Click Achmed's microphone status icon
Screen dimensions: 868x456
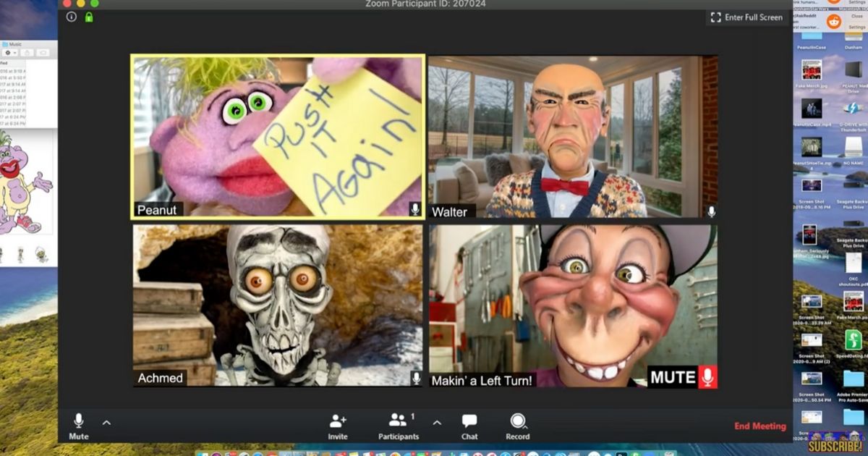click(x=416, y=379)
